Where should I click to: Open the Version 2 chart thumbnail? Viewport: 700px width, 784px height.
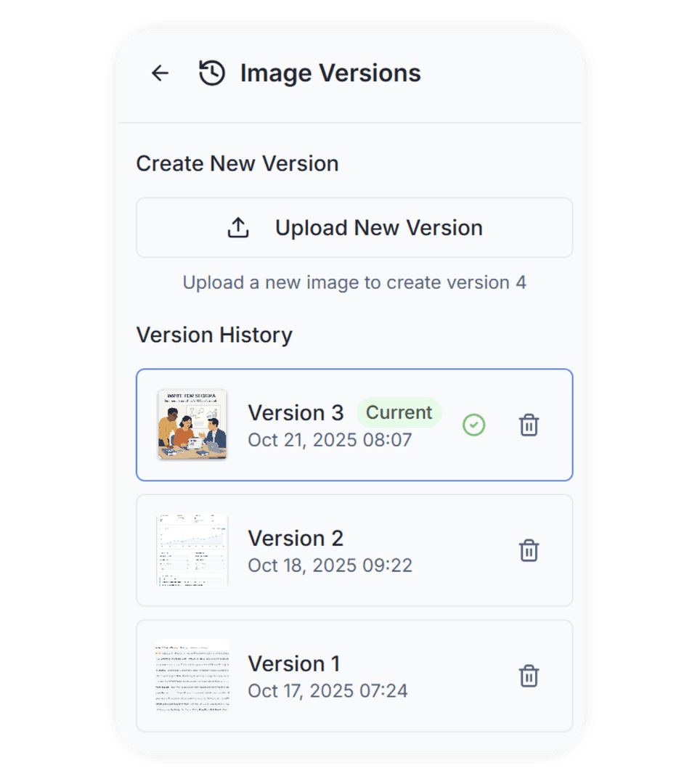192,550
